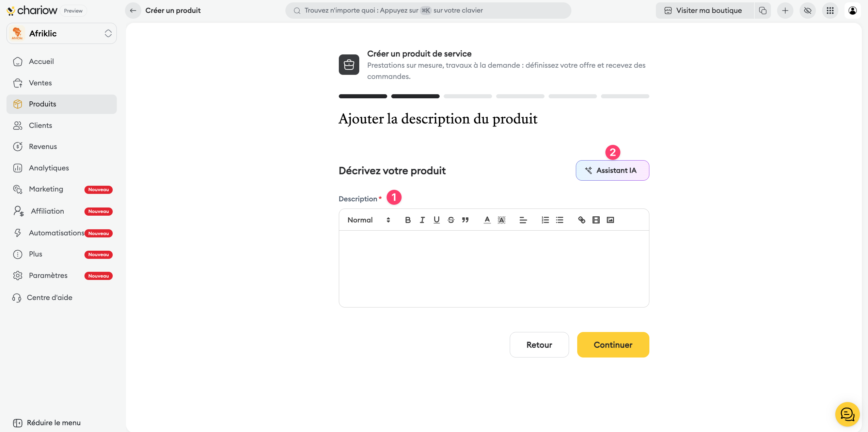Click inside the description text area
Screen dimensions: 868x432
tap(494, 269)
